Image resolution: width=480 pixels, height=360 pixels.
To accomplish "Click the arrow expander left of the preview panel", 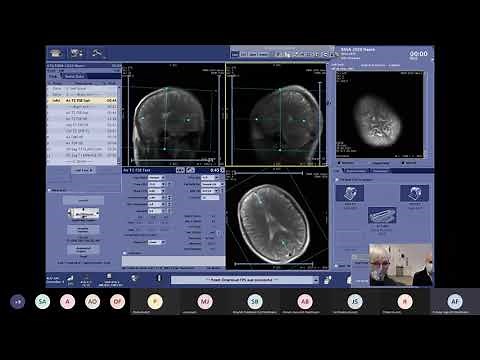I will 330,103.
